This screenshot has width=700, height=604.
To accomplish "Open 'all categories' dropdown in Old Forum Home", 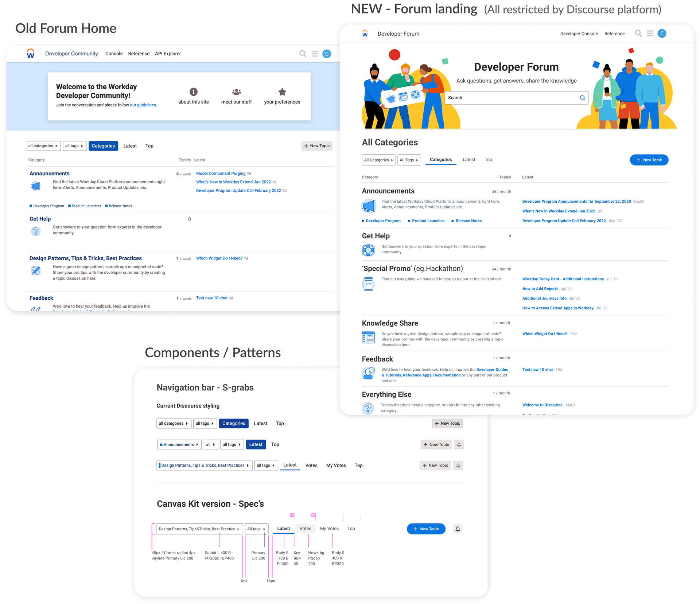I will [x=43, y=146].
